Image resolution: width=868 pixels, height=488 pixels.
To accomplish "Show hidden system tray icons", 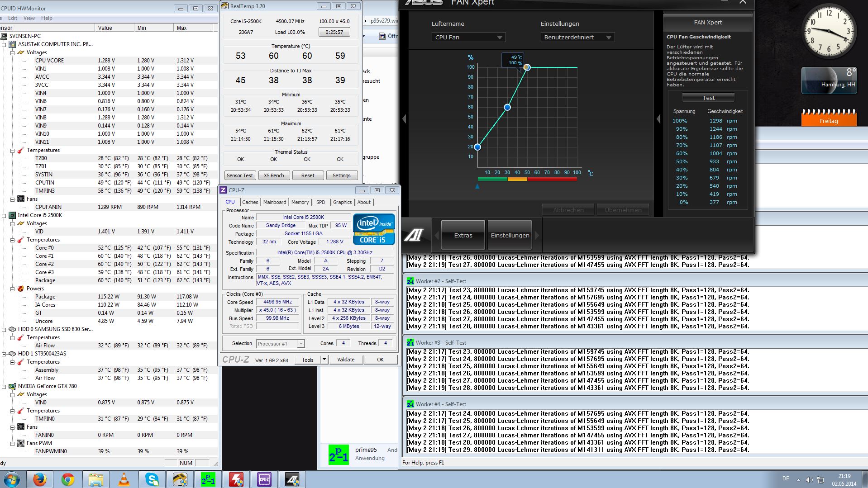I will [798, 479].
